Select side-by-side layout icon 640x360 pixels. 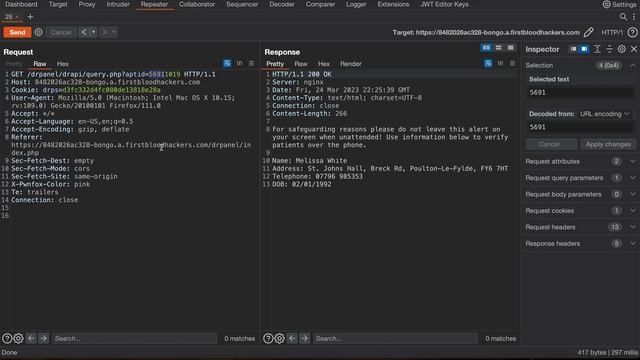click(486, 48)
